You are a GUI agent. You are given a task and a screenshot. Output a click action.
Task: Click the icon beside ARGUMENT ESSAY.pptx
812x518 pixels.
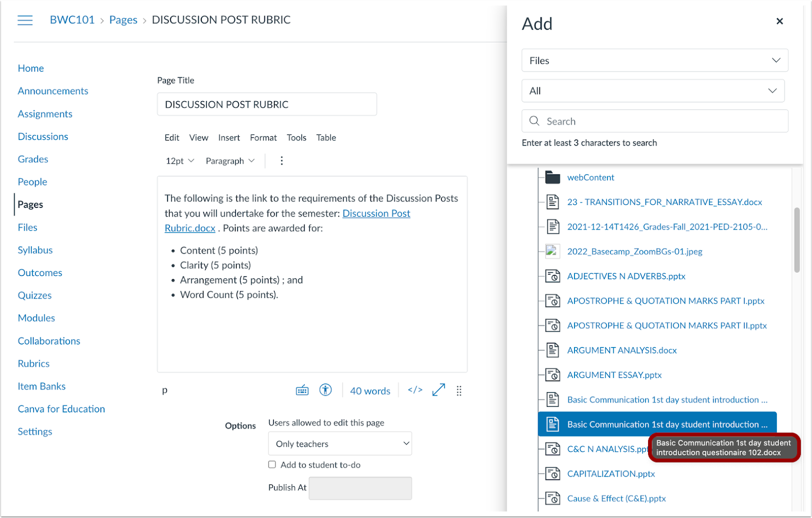tap(553, 375)
